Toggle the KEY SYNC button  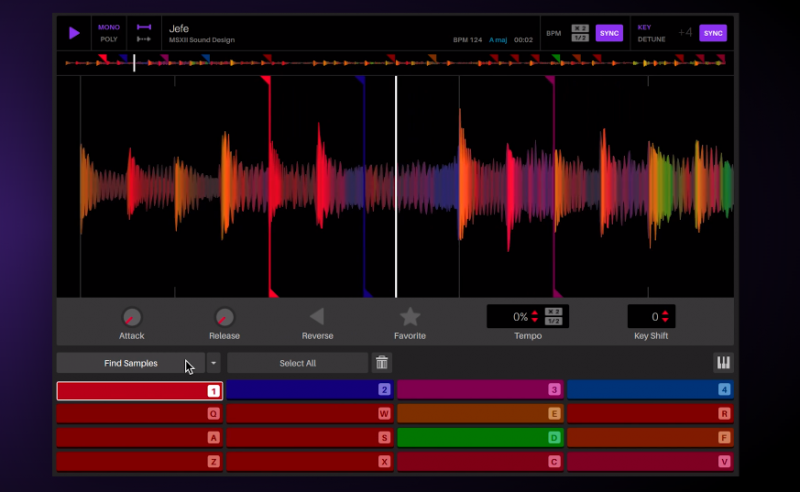pyautogui.click(x=713, y=33)
